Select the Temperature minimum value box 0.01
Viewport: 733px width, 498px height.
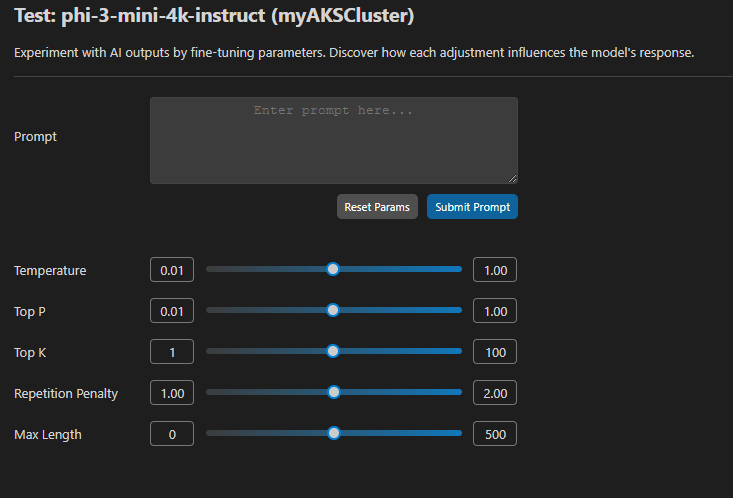pyautogui.click(x=172, y=270)
